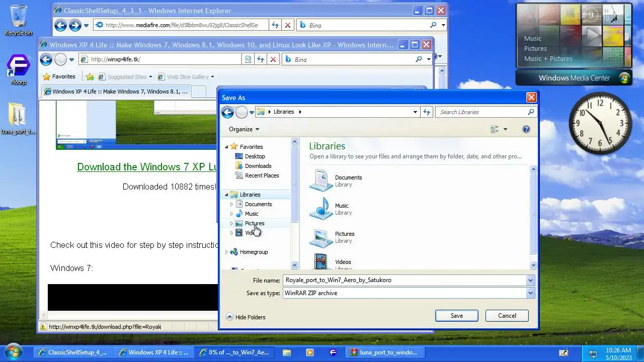The image size is (644, 362).
Task: Click Back in the winxp4life browser window
Action: (x=46, y=59)
